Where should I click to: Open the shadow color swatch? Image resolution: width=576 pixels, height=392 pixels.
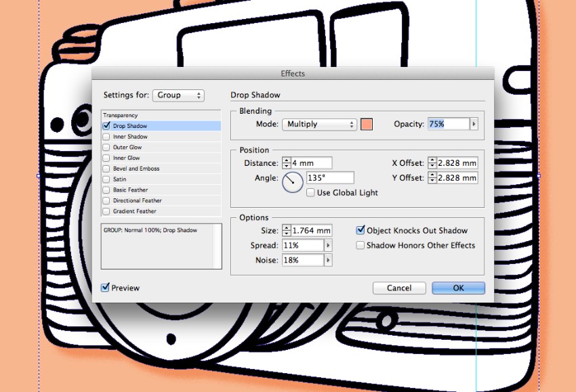tap(367, 125)
